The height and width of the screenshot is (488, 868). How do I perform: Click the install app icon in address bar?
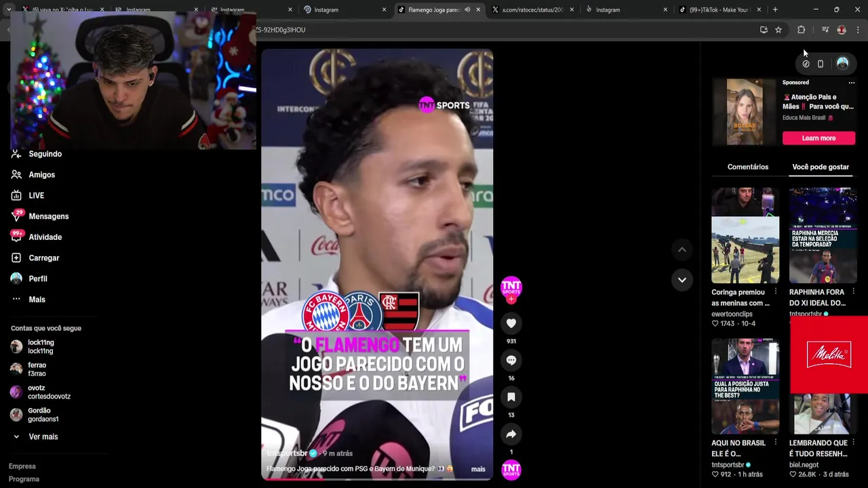[x=764, y=30]
